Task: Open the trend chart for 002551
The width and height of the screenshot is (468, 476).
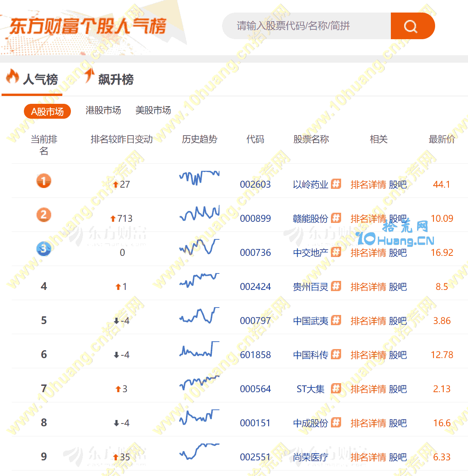Action: [x=199, y=451]
